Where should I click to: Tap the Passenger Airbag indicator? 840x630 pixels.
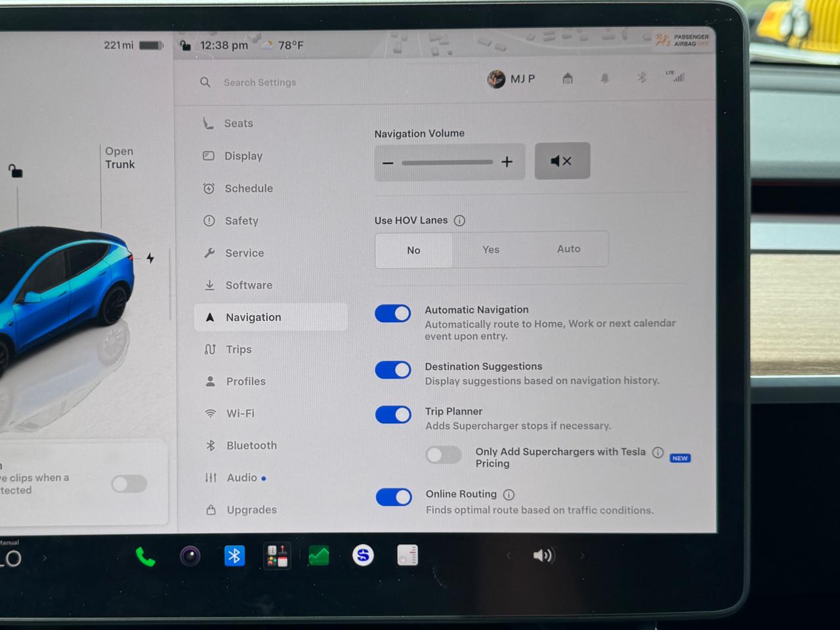pyautogui.click(x=682, y=41)
